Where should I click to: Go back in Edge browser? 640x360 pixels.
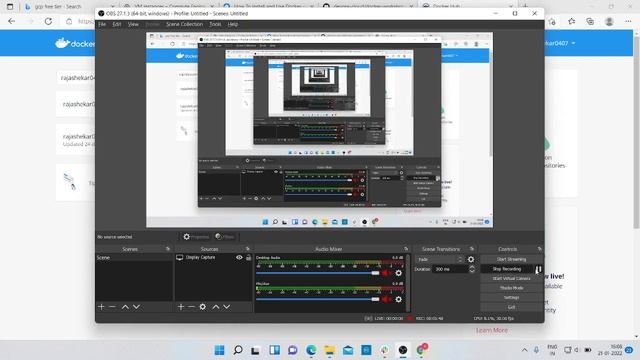point(11,21)
